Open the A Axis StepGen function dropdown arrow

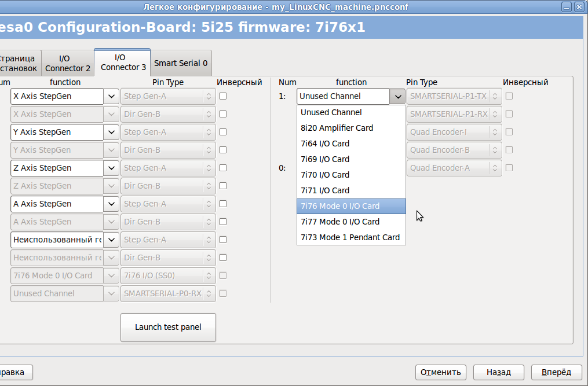click(111, 204)
